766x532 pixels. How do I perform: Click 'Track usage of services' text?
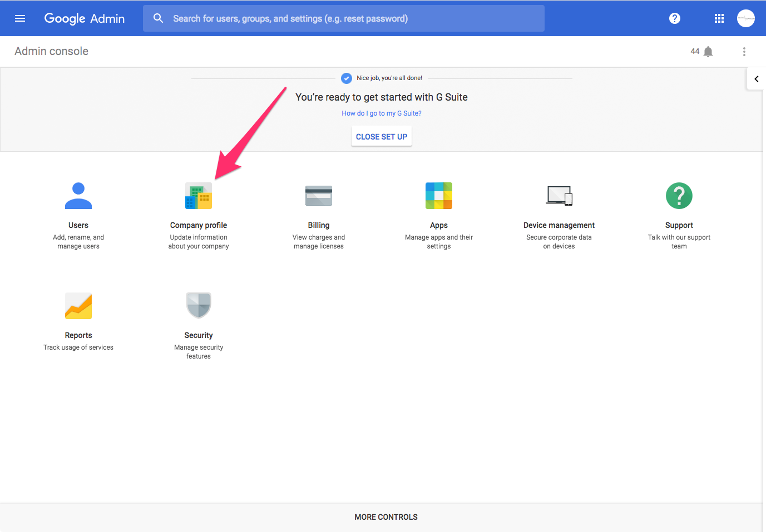click(x=78, y=347)
